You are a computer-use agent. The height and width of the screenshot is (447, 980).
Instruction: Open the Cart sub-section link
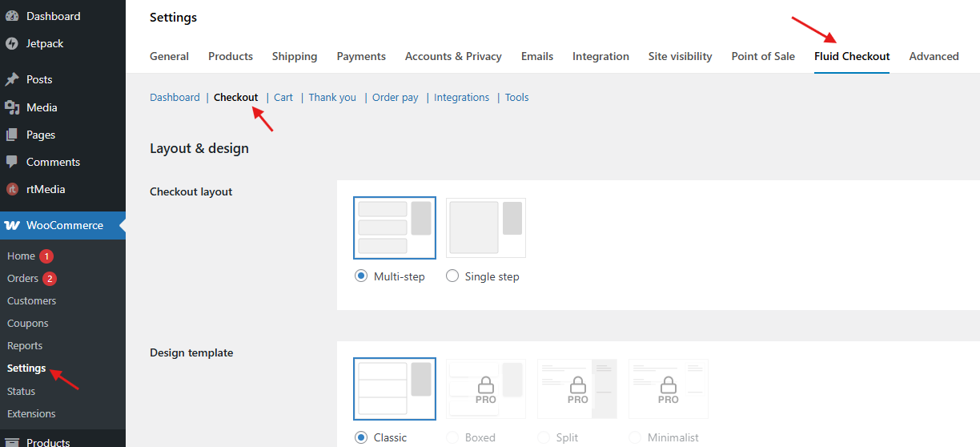(283, 97)
